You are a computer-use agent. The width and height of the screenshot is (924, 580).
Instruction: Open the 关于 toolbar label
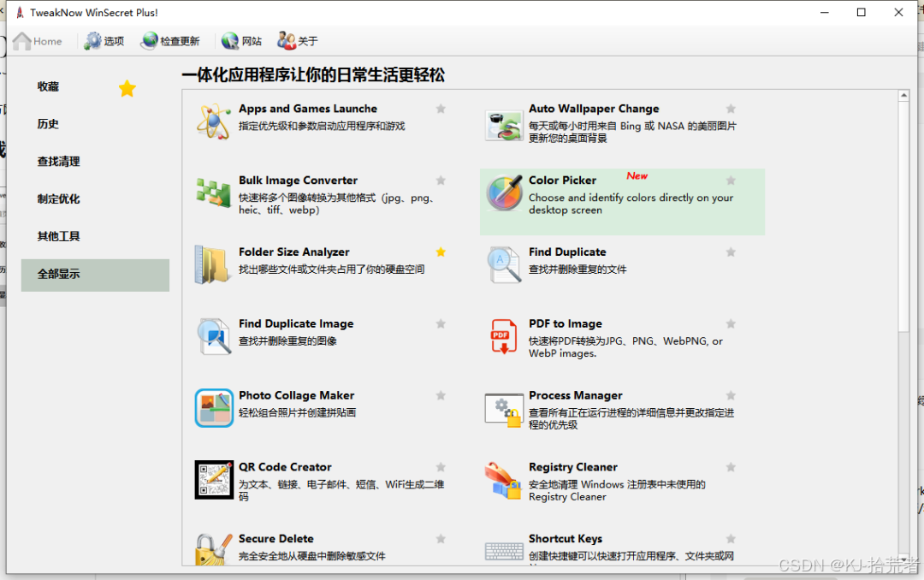[308, 41]
